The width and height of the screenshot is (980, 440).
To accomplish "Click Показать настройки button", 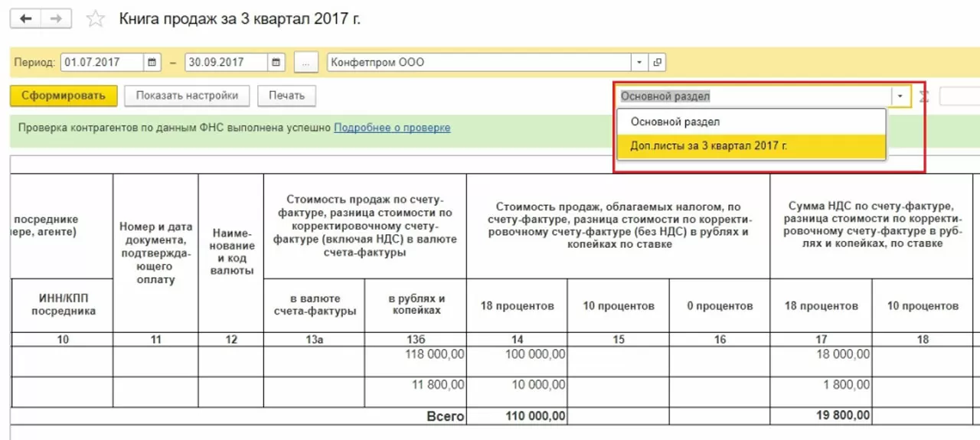I will [x=187, y=96].
